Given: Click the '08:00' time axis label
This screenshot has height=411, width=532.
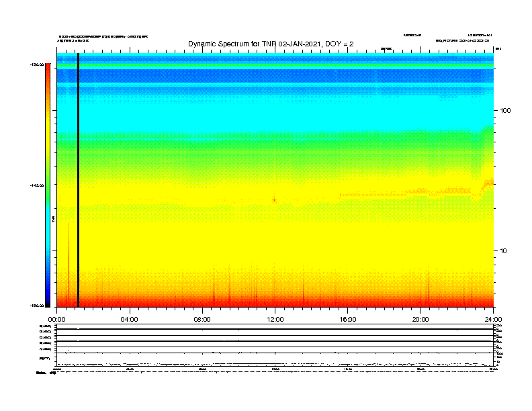Looking at the screenshot, I should coord(202,320).
